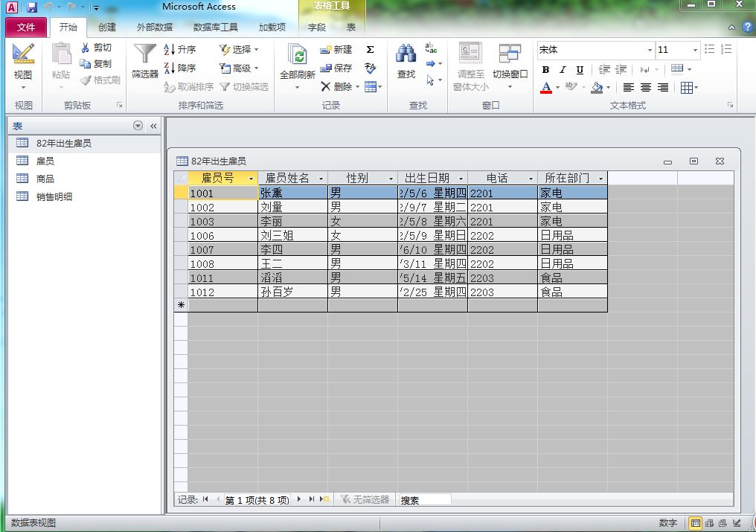Click the Find (查找) binoculars icon
This screenshot has width=756, height=532.
(406, 54)
